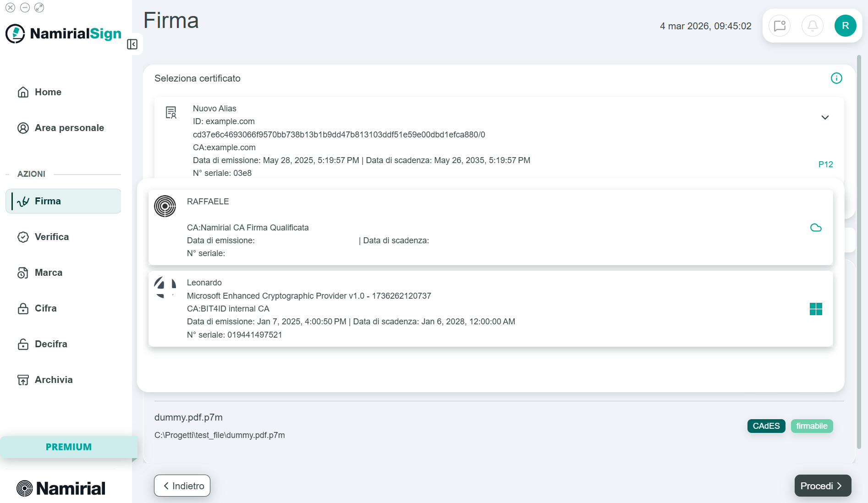Select the Leonardo BIT4ID certificate option

pos(490,309)
